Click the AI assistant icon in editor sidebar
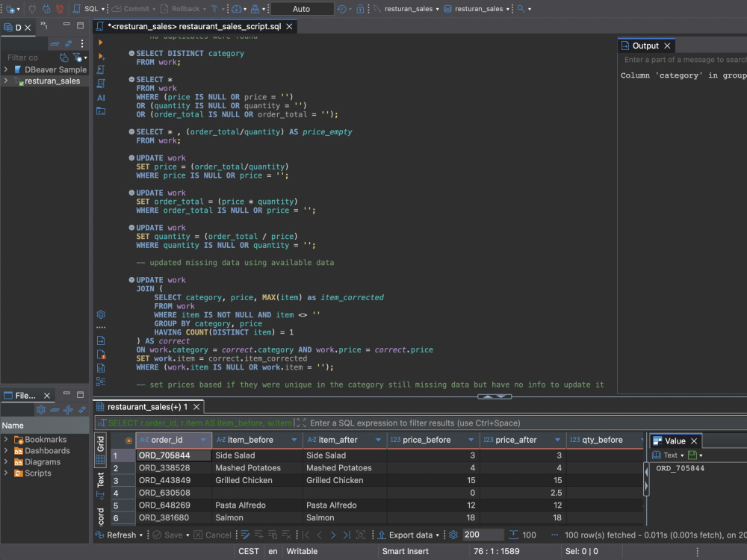This screenshot has height=560, width=747. point(101,98)
